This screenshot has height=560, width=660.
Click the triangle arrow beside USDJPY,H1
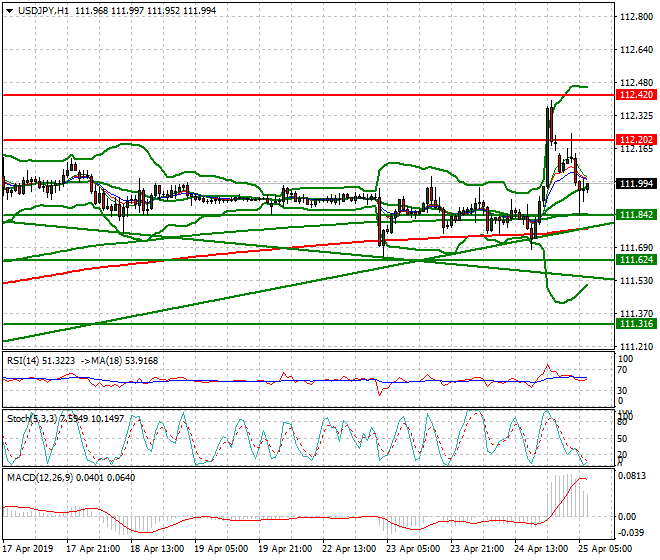[10, 11]
